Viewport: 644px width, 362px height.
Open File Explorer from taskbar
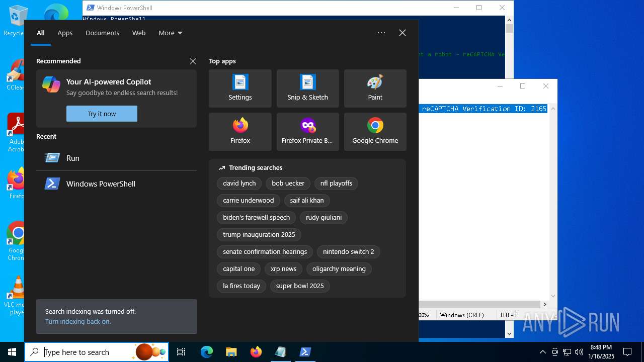[231, 352]
